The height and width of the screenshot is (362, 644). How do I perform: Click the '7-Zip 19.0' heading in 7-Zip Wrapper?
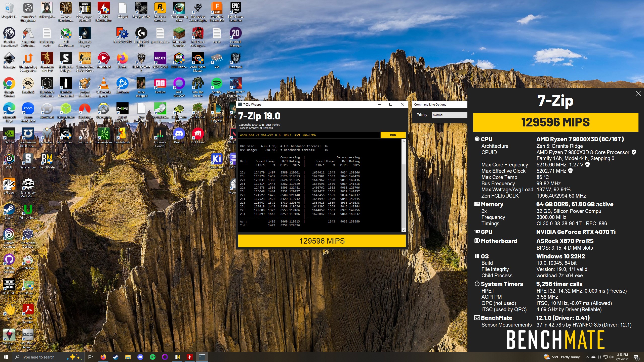[x=259, y=116]
